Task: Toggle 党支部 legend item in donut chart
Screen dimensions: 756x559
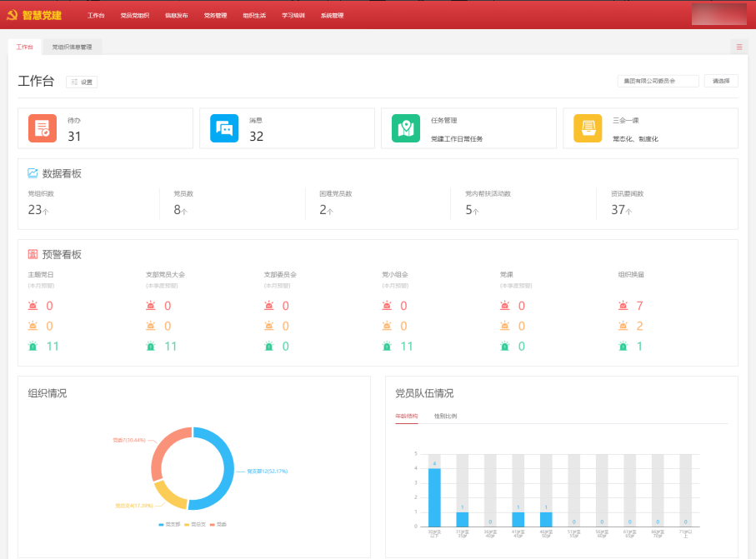Action: point(170,524)
